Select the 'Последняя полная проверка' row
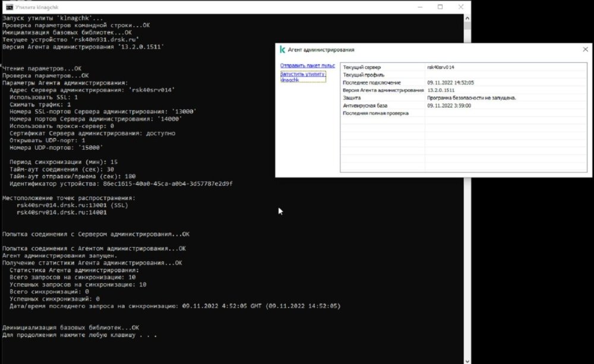 (464, 113)
